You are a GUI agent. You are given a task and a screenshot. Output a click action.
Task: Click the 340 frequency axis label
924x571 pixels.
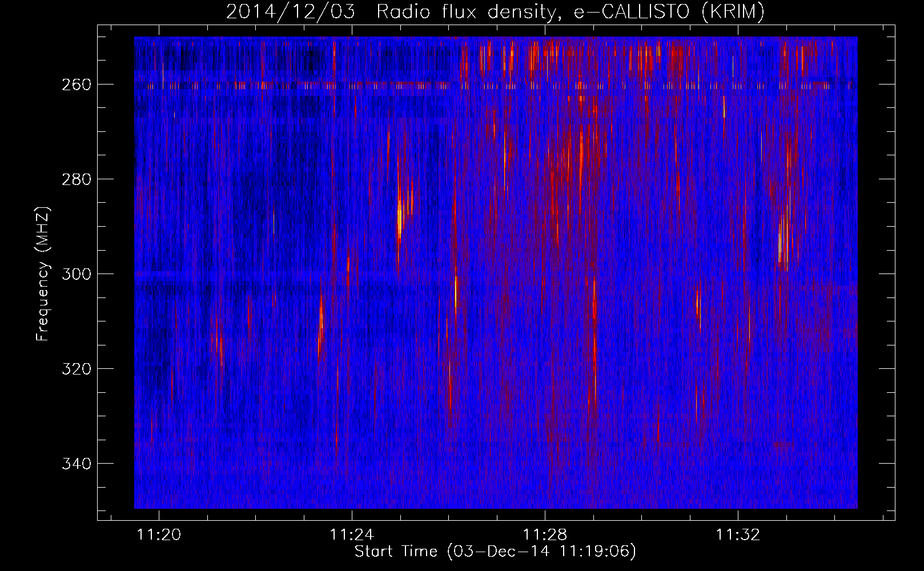(76, 464)
